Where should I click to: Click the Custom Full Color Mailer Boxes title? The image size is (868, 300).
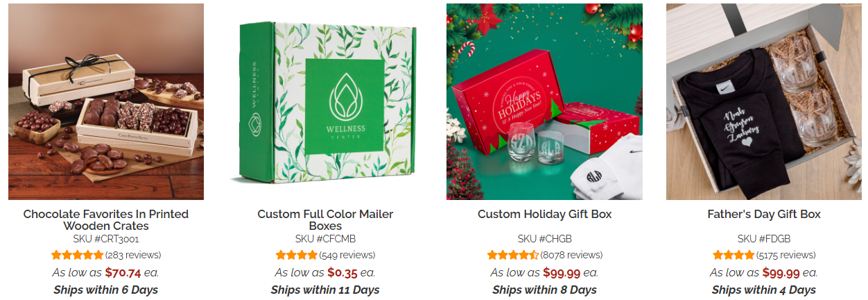coord(325,219)
